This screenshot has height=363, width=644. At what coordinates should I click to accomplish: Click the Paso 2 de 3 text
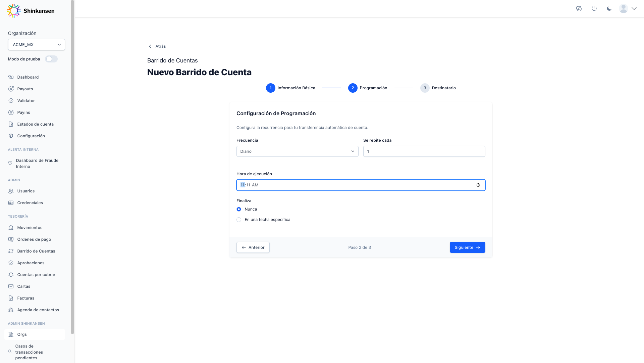pos(360,247)
